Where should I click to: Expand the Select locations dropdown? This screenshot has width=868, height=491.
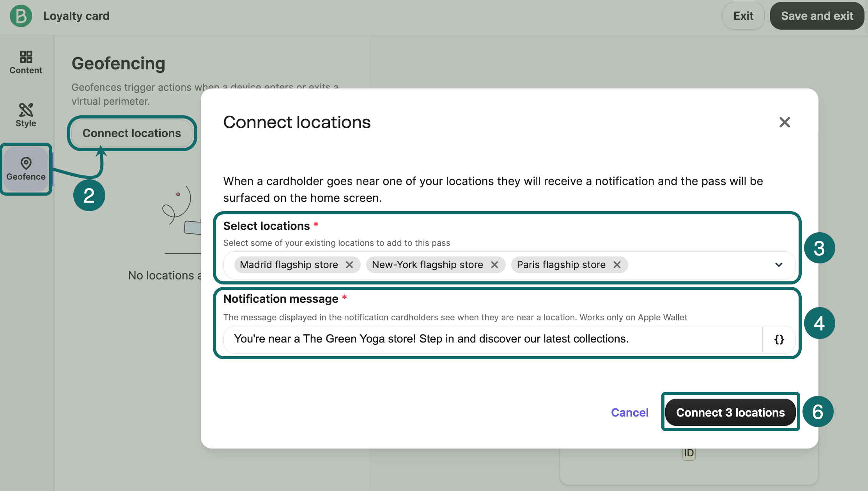coord(779,265)
